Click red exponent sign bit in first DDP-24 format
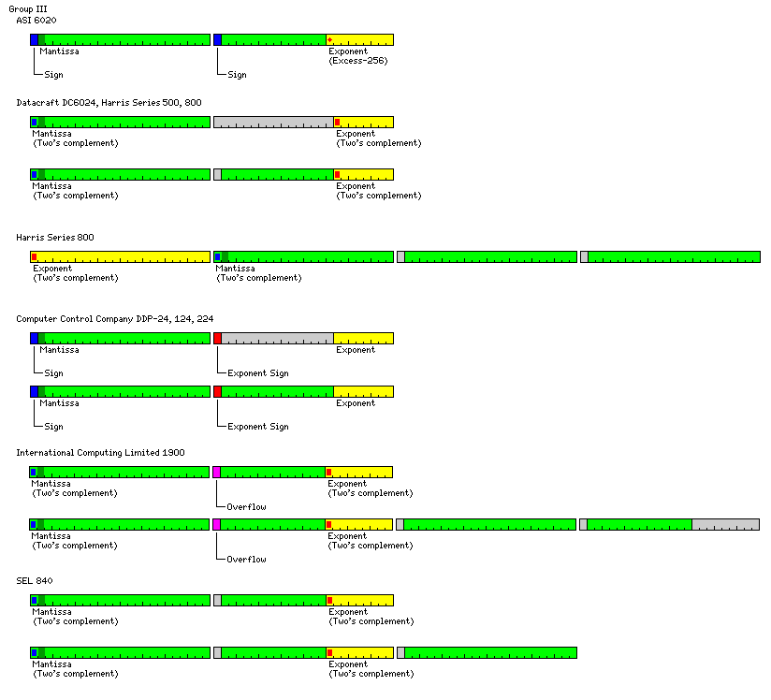771x700 pixels. 217,339
